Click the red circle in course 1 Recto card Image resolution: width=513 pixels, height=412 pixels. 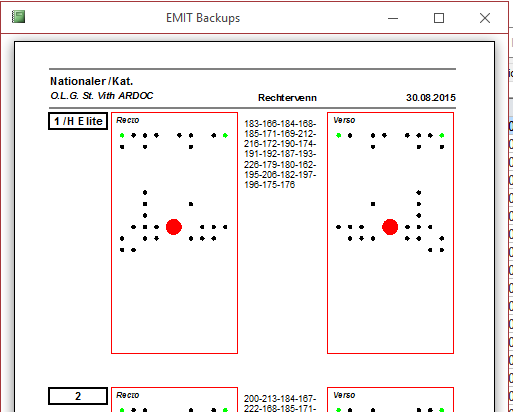point(174,227)
